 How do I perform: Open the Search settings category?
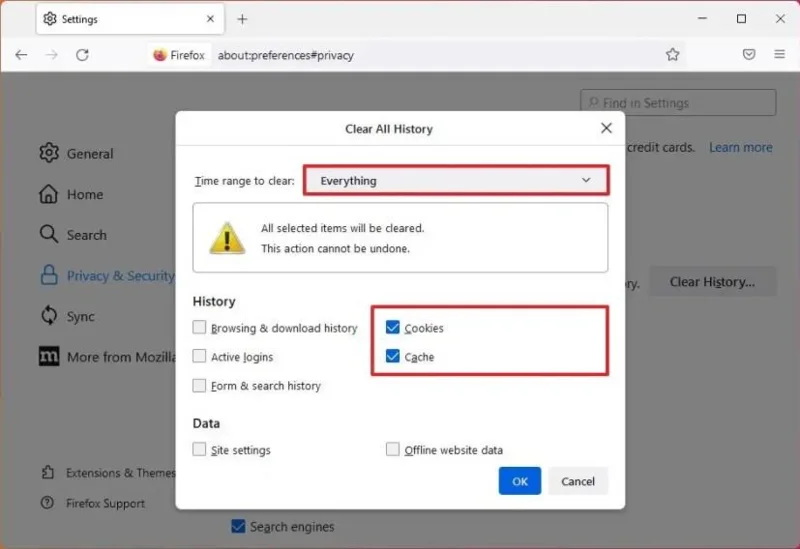pyautogui.click(x=73, y=235)
